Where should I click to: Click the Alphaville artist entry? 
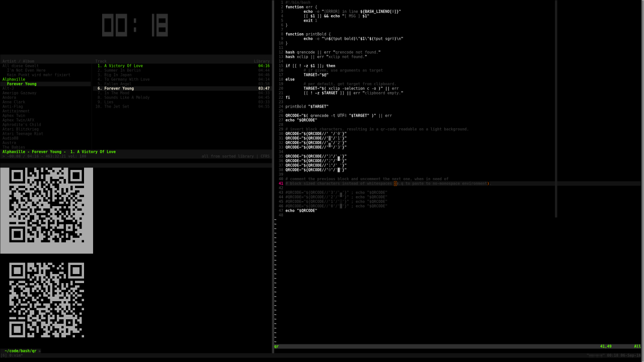14,79
